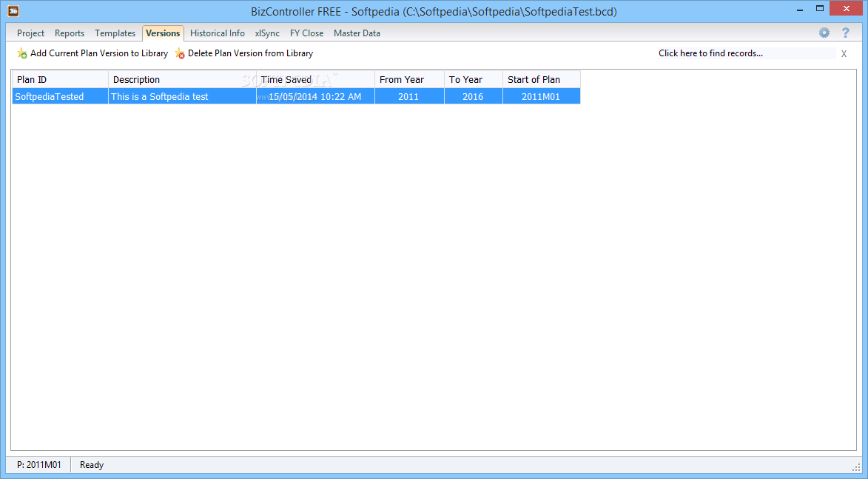Open settings via the gear icon
The image size is (868, 479).
(x=824, y=33)
